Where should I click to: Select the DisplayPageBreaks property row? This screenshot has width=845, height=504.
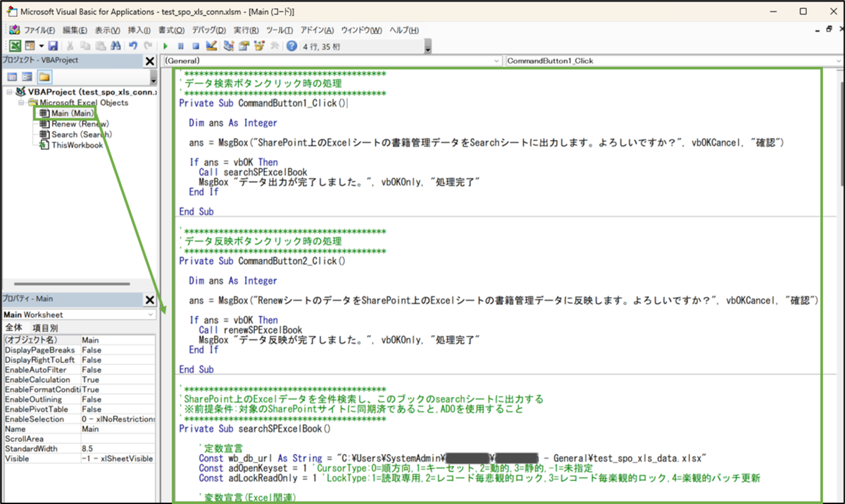(79, 350)
